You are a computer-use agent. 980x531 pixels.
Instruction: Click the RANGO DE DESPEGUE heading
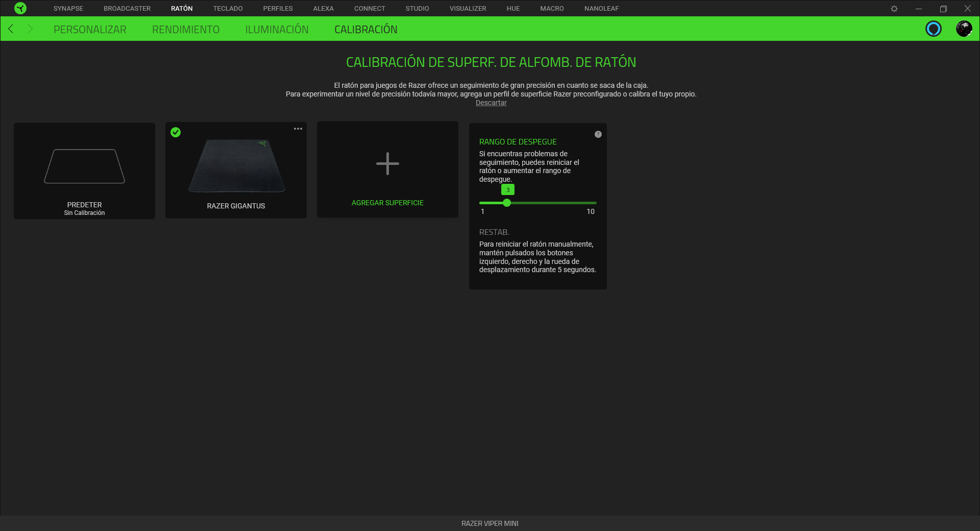[x=518, y=142]
